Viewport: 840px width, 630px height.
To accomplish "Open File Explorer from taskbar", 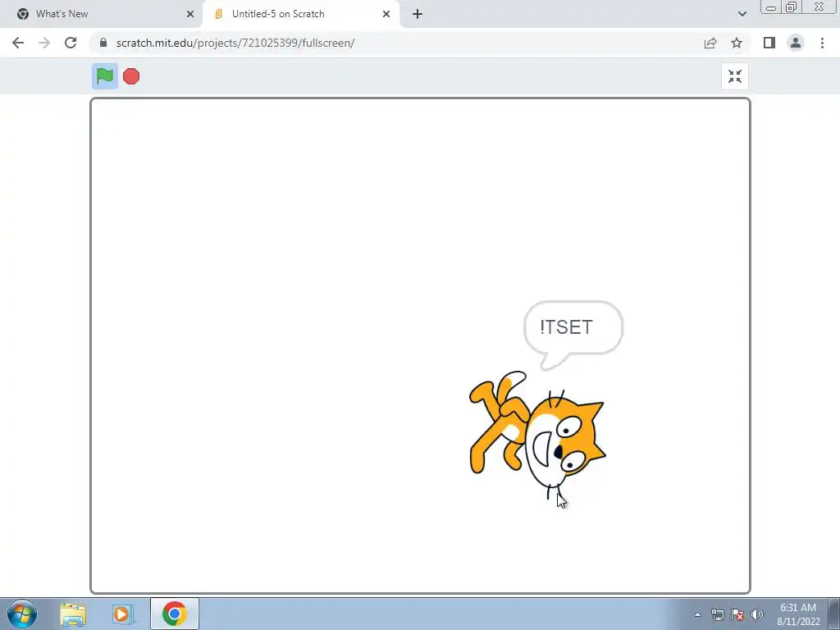I will 73,614.
